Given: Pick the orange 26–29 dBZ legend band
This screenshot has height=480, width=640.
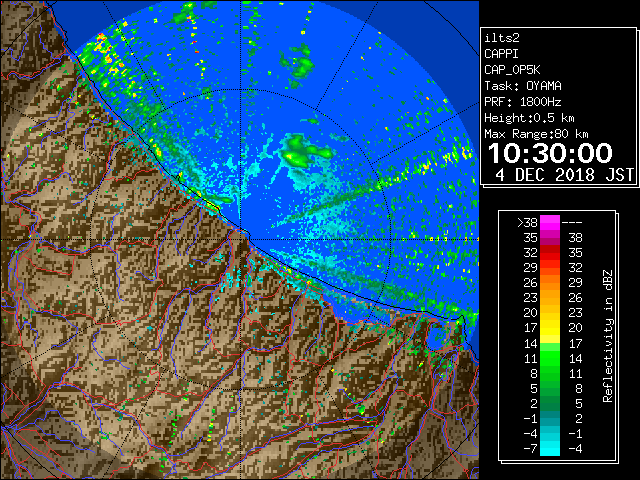Looking at the screenshot, I should click(550, 282).
